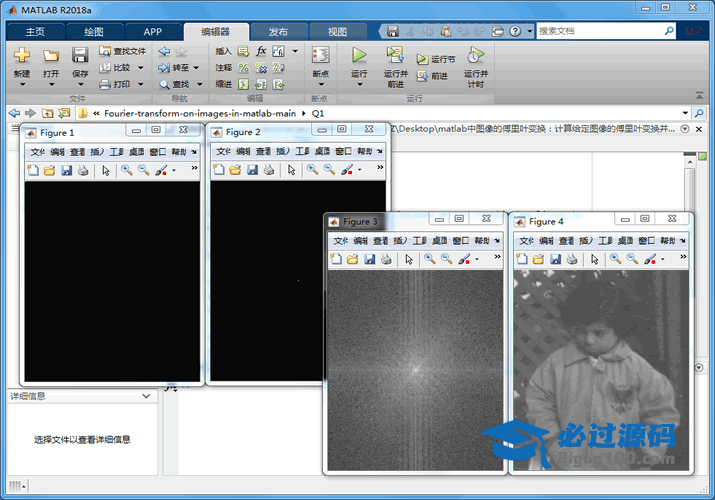Switch to the 绘图 (Plots) tab

pyautogui.click(x=94, y=32)
